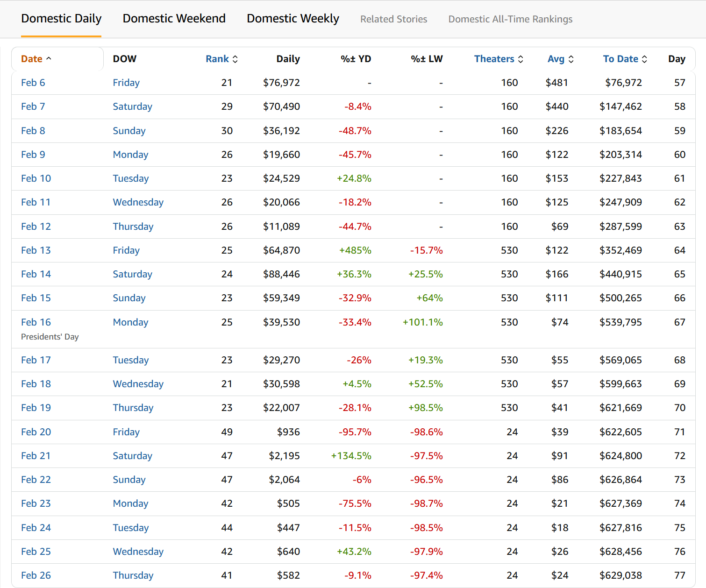
Task: Click the Friday link in Feb 13 row
Action: coord(126,250)
